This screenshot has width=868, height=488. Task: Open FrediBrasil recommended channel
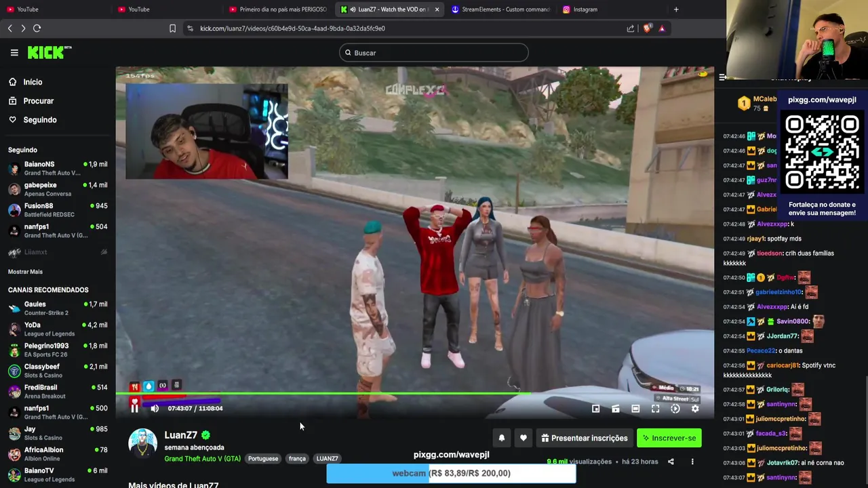[58, 392]
